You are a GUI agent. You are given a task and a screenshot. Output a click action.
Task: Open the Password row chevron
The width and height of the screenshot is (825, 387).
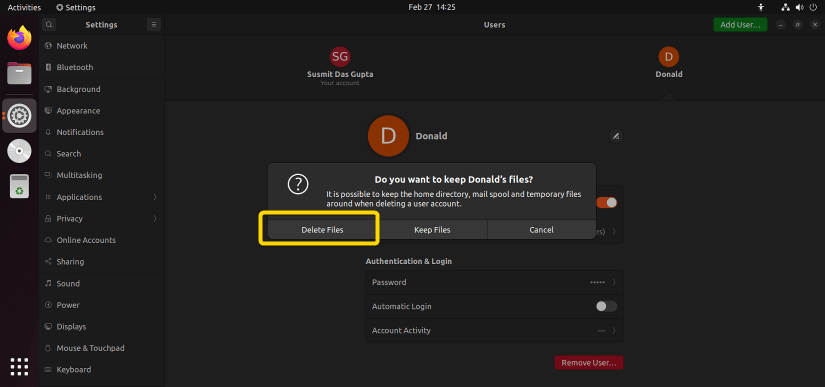(x=614, y=282)
